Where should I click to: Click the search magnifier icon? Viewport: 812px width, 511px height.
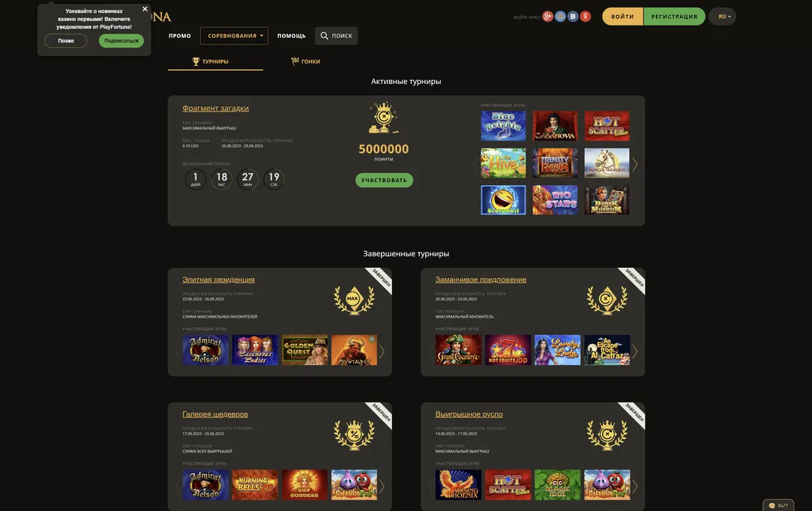pyautogui.click(x=324, y=36)
